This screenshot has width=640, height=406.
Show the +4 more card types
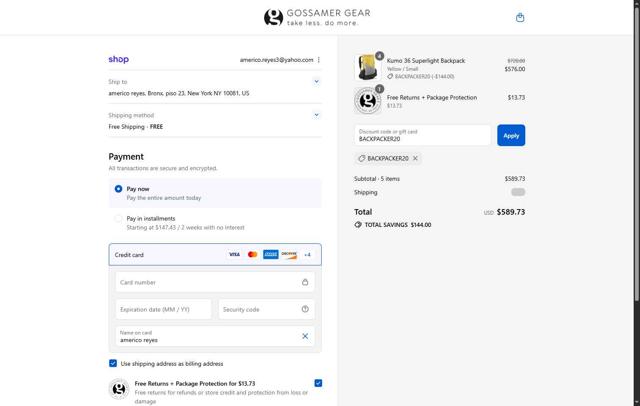point(307,255)
